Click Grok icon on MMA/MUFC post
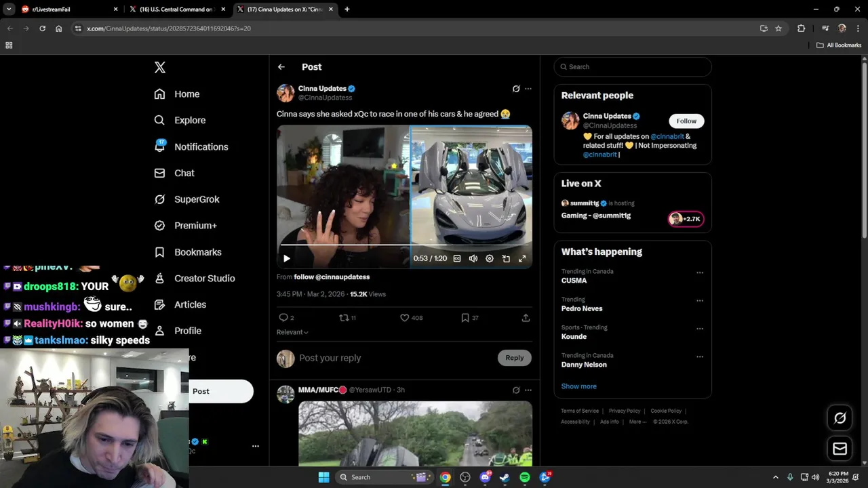The width and height of the screenshot is (868, 488). tap(516, 390)
